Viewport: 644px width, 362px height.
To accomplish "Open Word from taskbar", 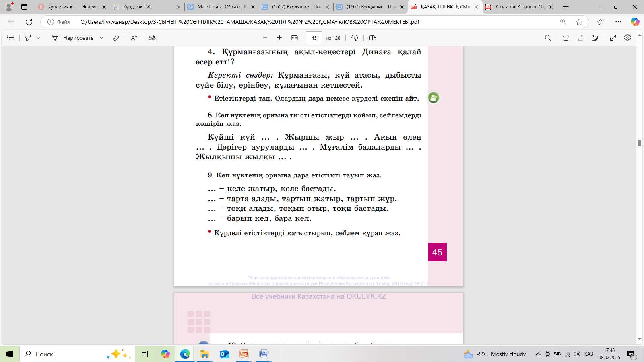I will (264, 354).
